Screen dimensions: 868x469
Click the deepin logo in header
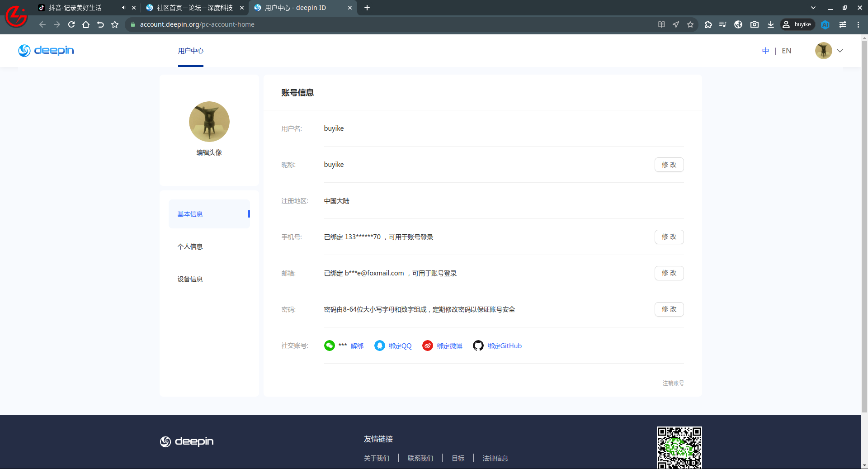coord(46,50)
